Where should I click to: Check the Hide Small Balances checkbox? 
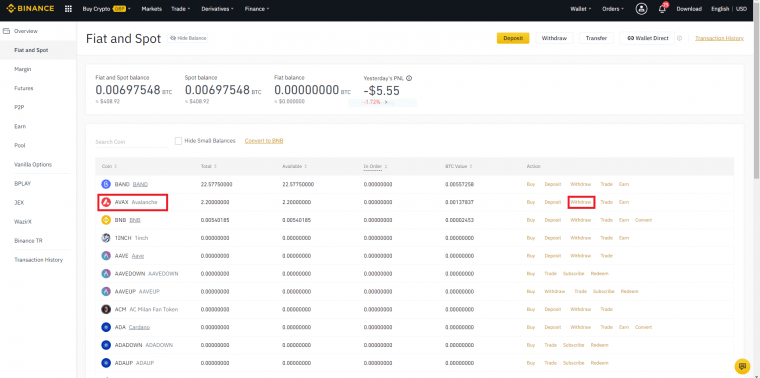(178, 141)
